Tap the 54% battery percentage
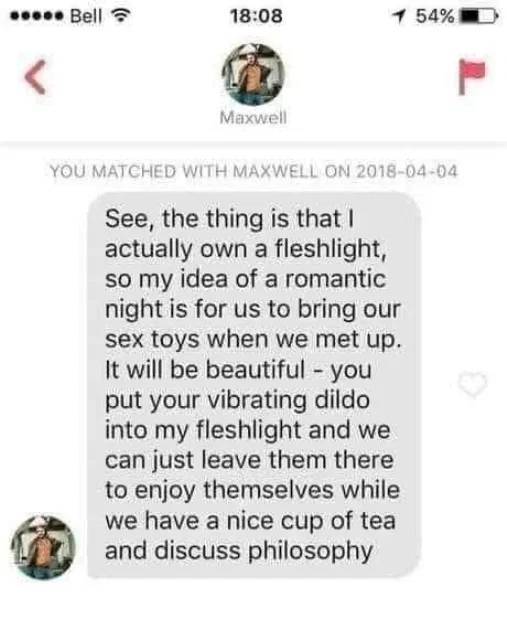This screenshot has width=507, height=640. click(x=435, y=16)
